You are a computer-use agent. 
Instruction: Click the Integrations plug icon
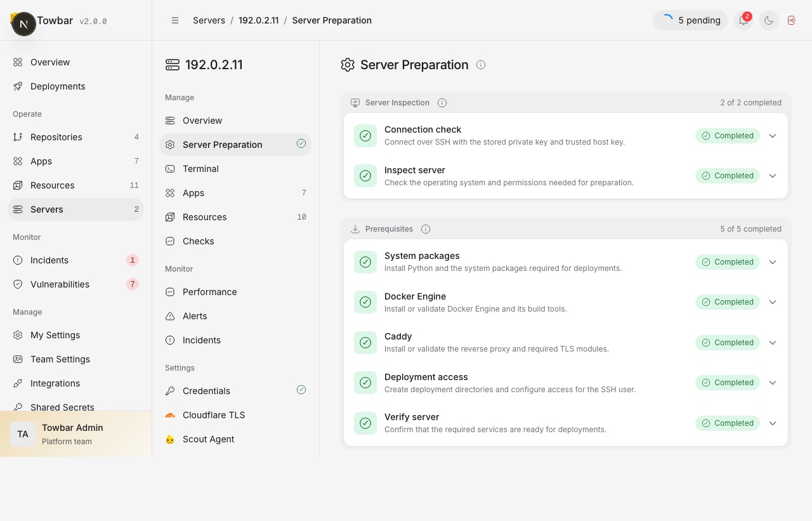(x=18, y=383)
